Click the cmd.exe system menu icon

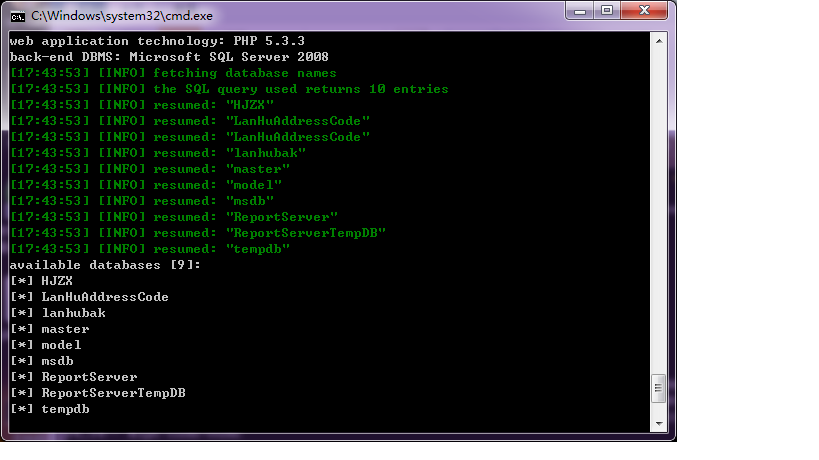18,17
